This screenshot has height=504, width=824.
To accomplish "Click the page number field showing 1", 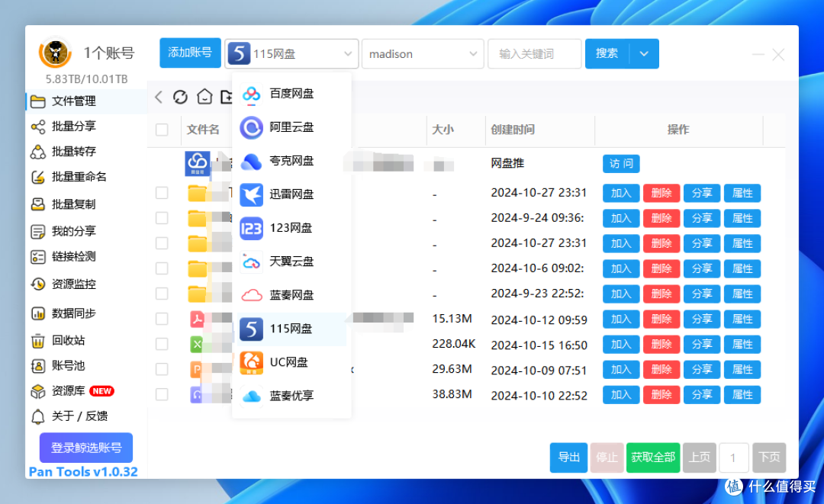I will [x=734, y=457].
